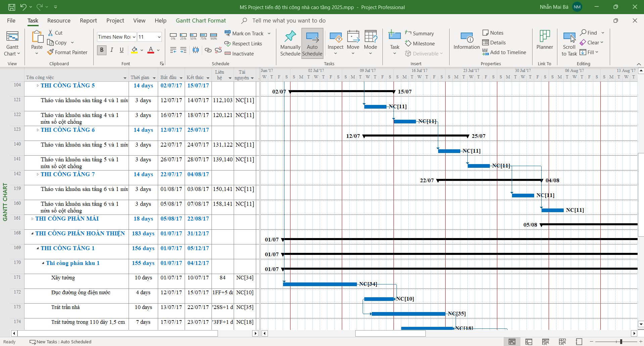
Task: Open the font size dropdown
Action: [159, 37]
